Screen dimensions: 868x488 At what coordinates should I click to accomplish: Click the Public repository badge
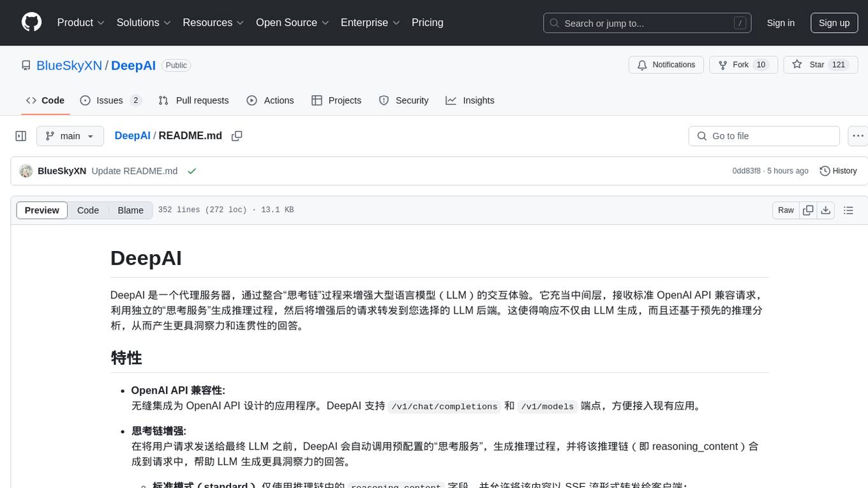(x=176, y=65)
